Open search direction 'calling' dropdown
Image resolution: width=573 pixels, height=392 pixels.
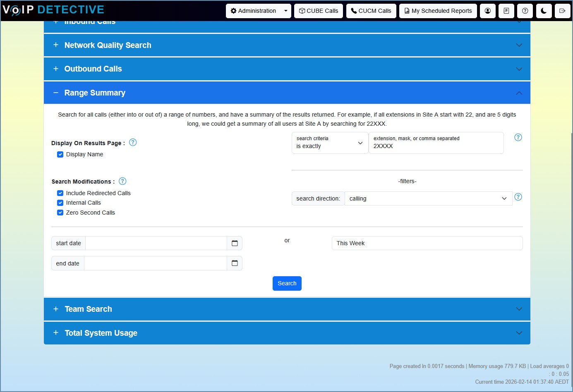click(429, 198)
